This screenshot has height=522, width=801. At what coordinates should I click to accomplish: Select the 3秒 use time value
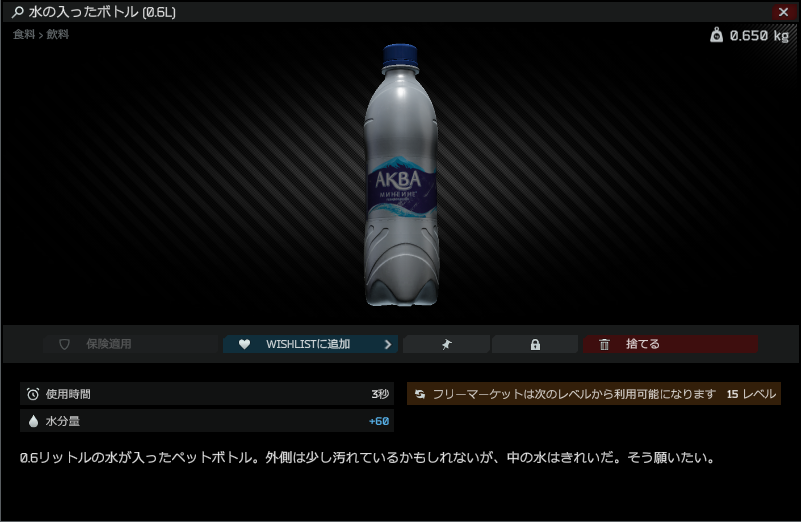coord(380,394)
